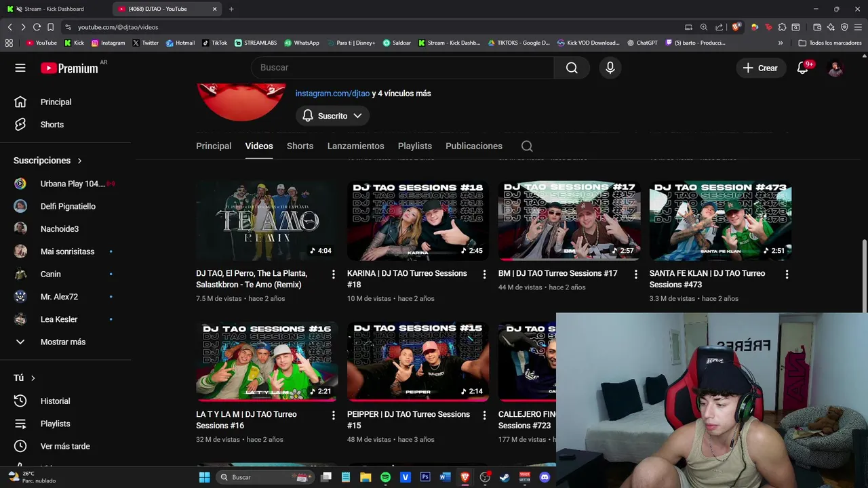Open the ChatGPT bookmark
Viewport: 868px width, 488px height.
point(642,43)
